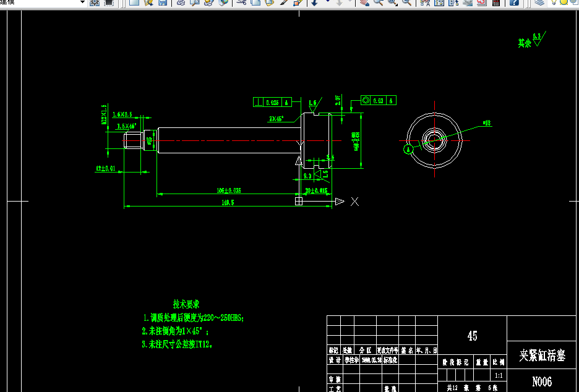579x392 pixels.
Task: Open the Block Editor icon
Action: (x=298, y=2)
